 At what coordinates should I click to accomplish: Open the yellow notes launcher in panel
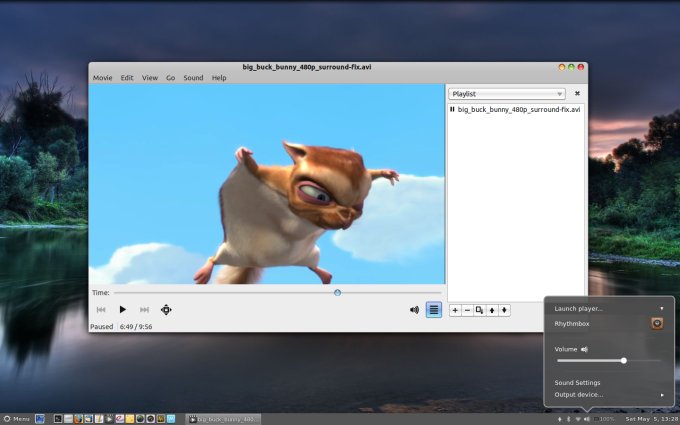130,419
